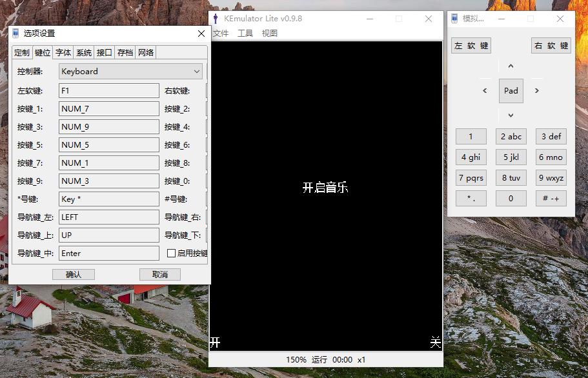Click the # -+ key on keypad
The image size is (588, 378).
tap(551, 198)
